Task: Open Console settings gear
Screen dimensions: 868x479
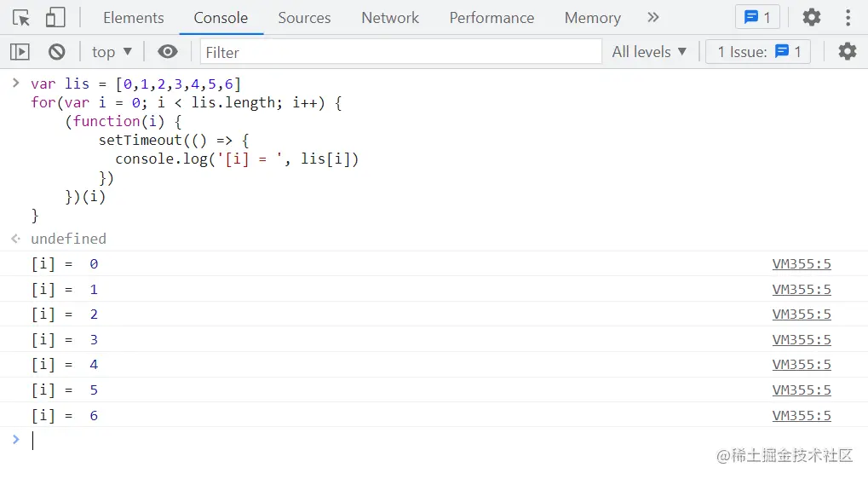Action: coord(847,52)
